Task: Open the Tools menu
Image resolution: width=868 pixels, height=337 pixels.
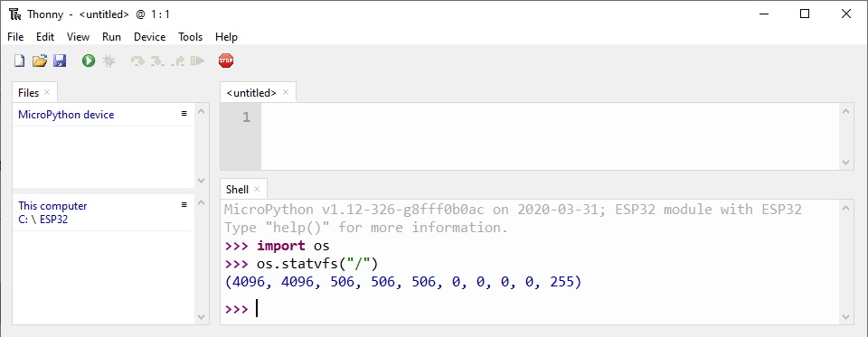Action: click(x=191, y=37)
